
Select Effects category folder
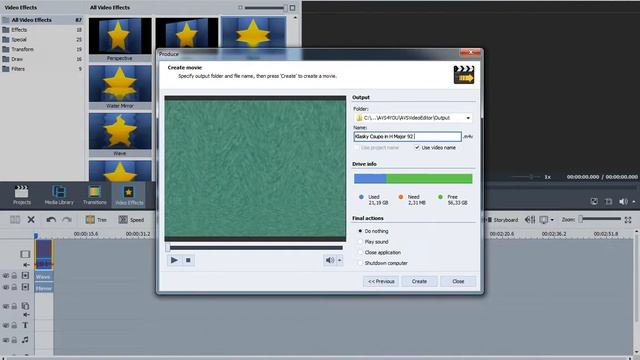(x=42, y=30)
